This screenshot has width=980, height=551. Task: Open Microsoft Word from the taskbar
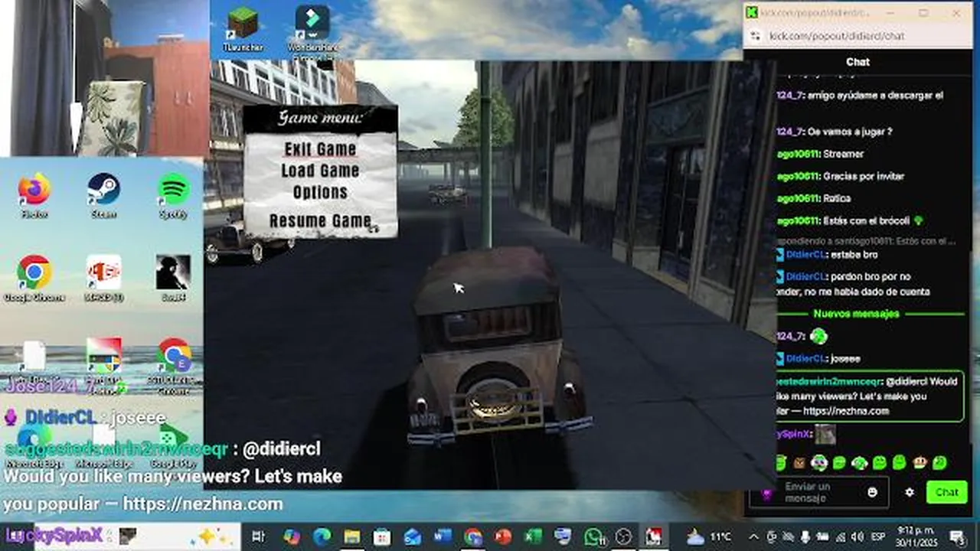click(x=443, y=536)
